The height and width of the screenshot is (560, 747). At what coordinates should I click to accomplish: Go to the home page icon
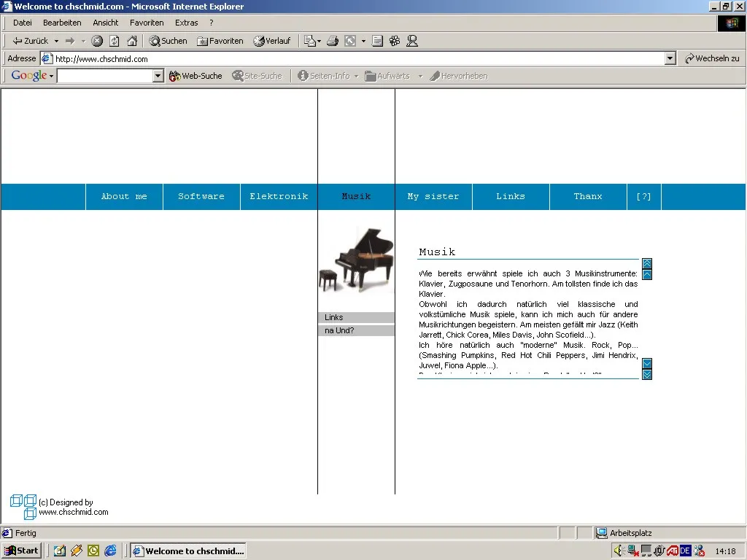132,41
